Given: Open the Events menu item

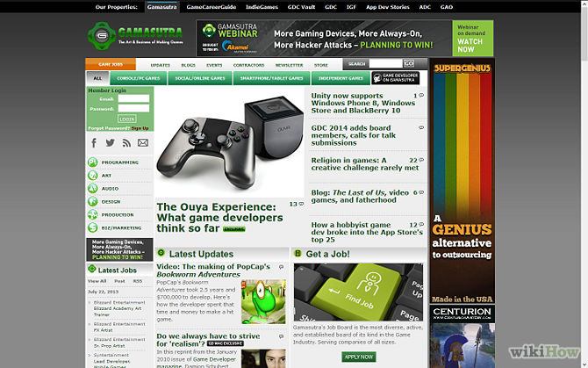Looking at the screenshot, I should click(214, 65).
